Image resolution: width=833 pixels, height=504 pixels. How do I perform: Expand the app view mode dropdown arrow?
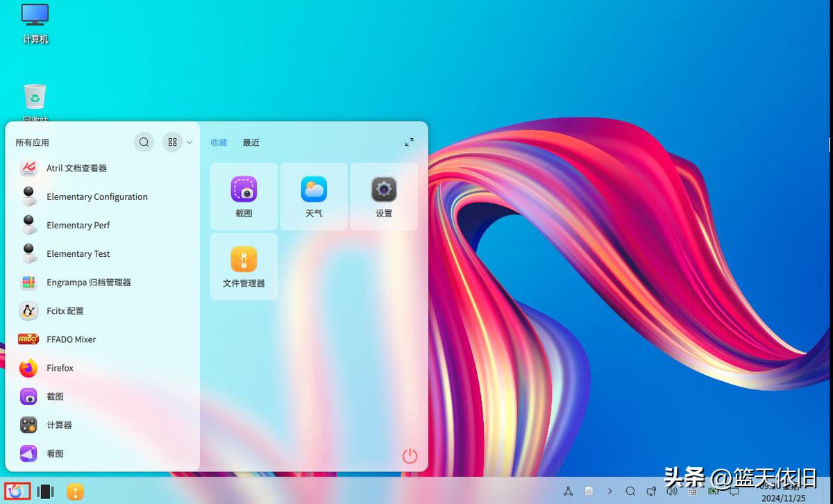190,142
